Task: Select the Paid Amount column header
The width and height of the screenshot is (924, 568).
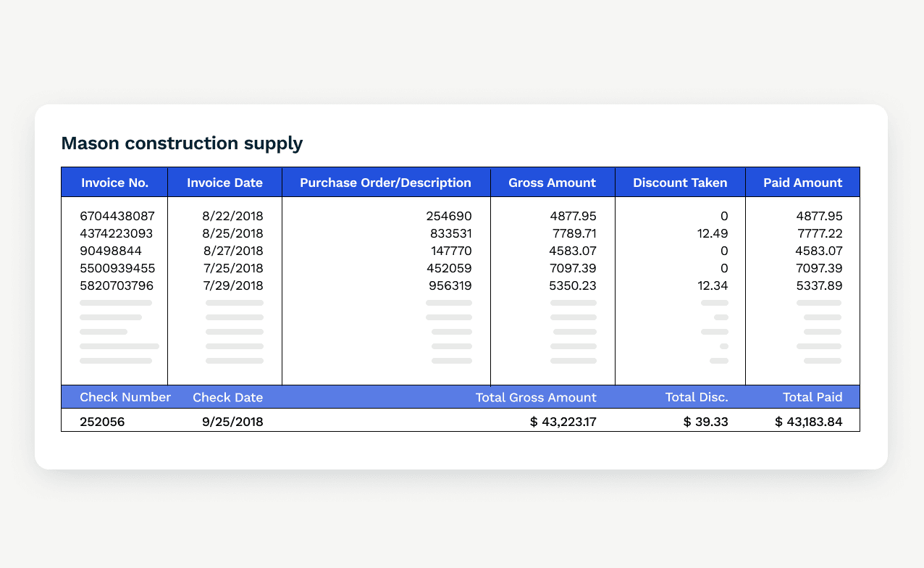Action: click(802, 183)
